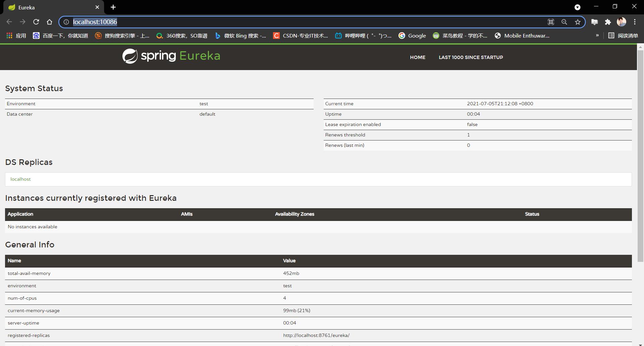Viewport: 644px width, 346px height.
Task: Click the localhost replica link
Action: 20,179
